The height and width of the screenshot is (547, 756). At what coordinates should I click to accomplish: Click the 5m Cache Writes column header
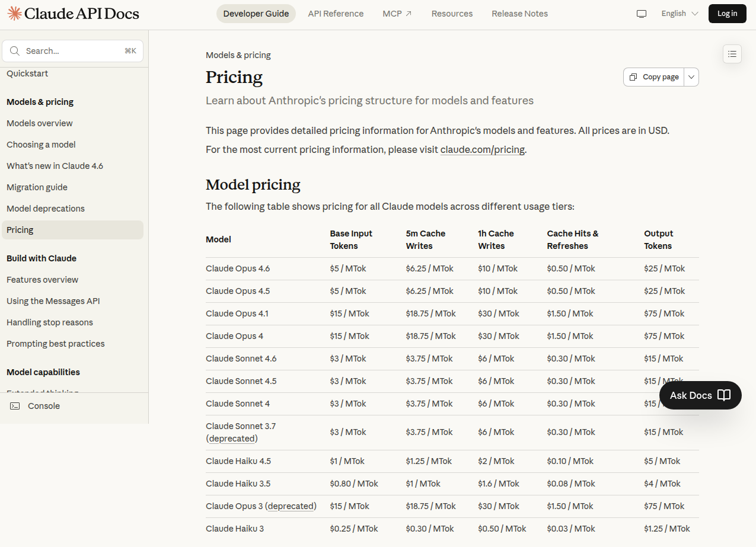tap(426, 239)
